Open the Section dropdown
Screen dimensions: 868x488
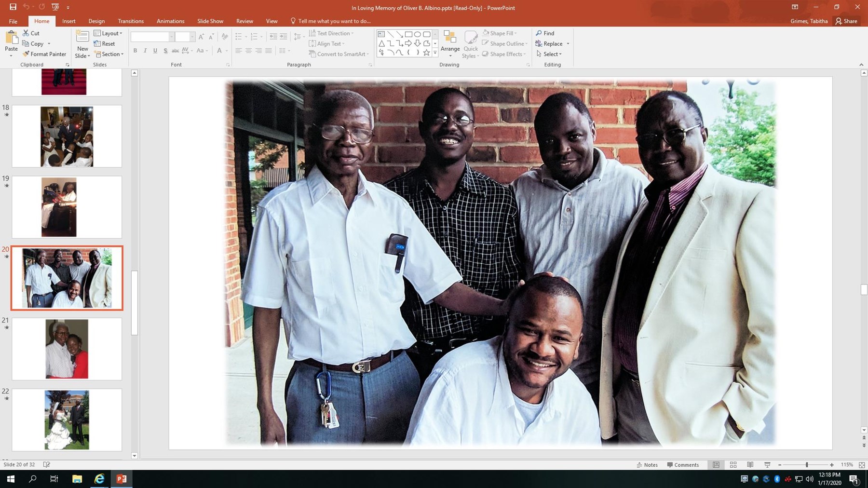(109, 54)
